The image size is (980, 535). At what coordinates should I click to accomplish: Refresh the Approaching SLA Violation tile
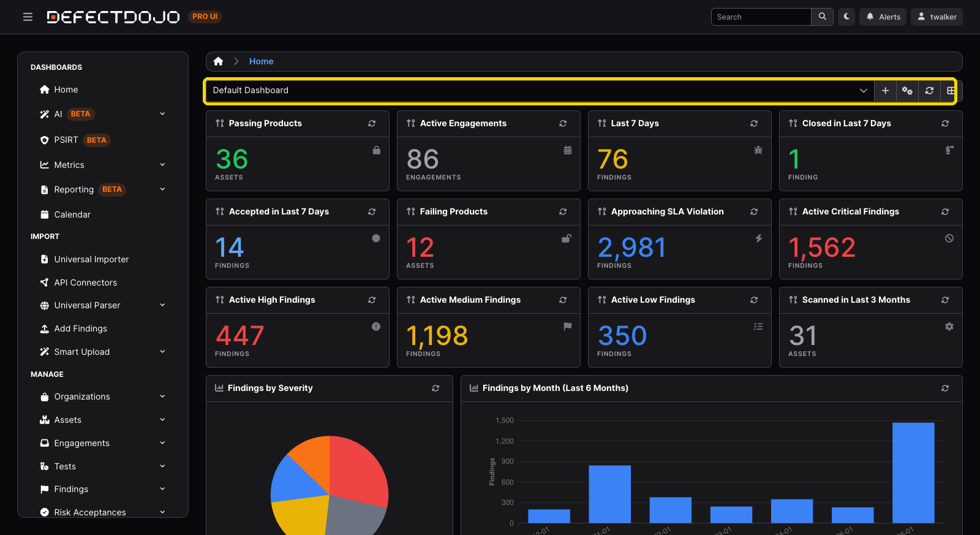point(754,211)
